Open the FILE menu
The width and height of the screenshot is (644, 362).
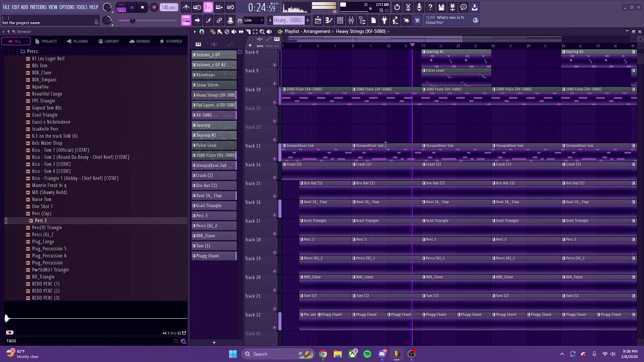pyautogui.click(x=7, y=7)
